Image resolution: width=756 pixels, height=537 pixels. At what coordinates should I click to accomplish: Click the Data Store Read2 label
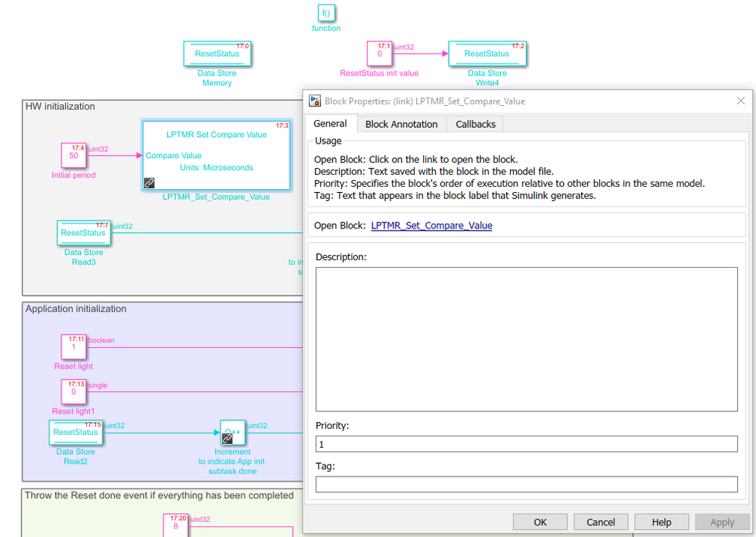coord(75,457)
